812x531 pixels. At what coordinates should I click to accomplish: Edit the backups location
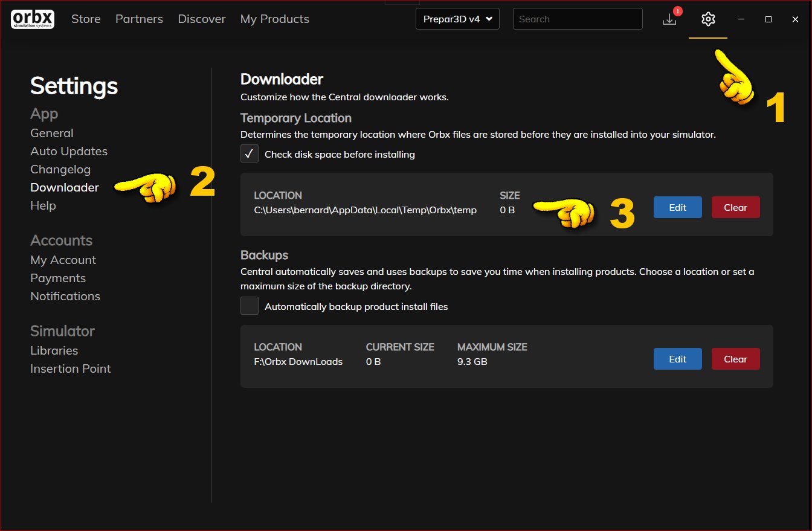tap(678, 359)
